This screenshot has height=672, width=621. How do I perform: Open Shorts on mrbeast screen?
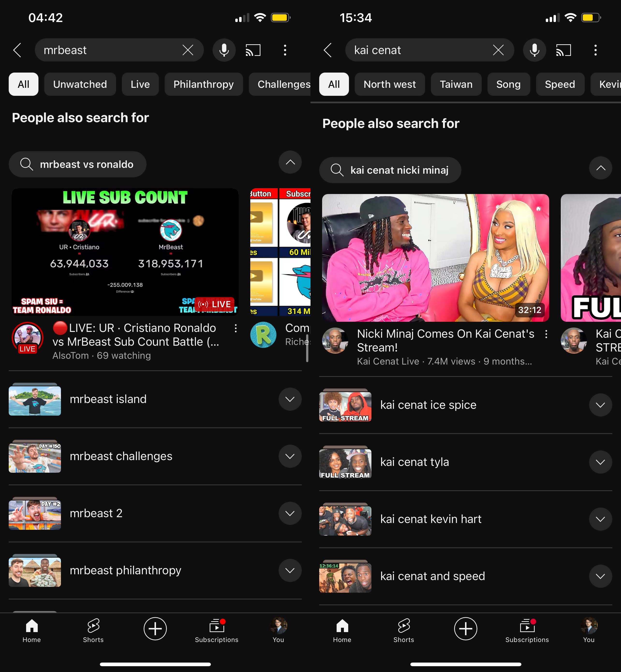(x=93, y=631)
